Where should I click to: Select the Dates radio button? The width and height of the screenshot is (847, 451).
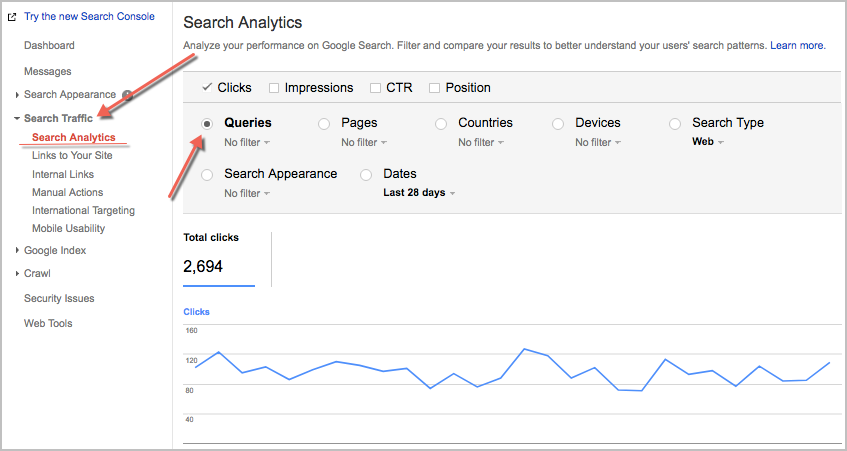366,174
